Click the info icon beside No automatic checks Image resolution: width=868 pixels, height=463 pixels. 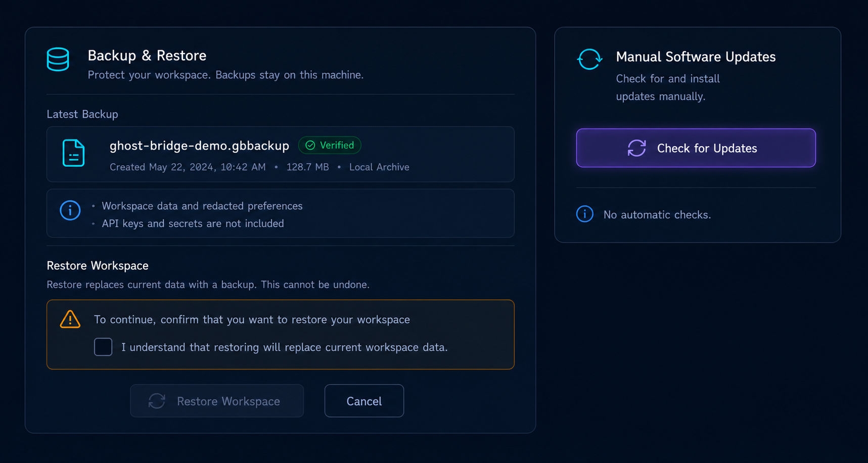coord(585,214)
